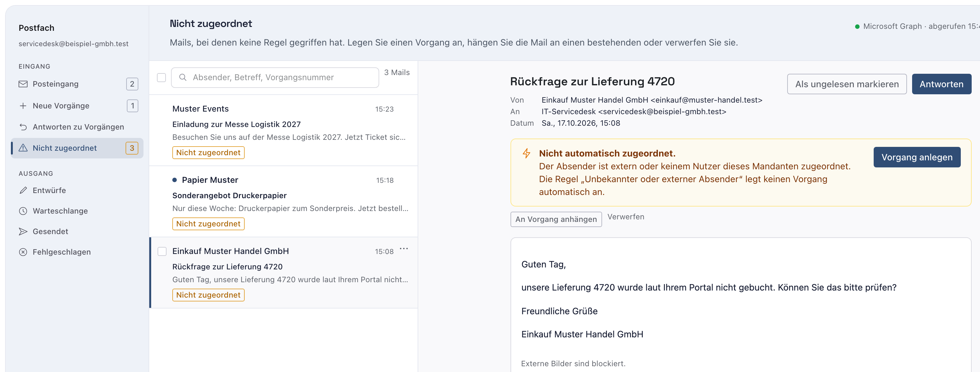Click the sender address einkauf@muster-handel.test
Image resolution: width=980 pixels, height=372 pixels.
pos(706,100)
